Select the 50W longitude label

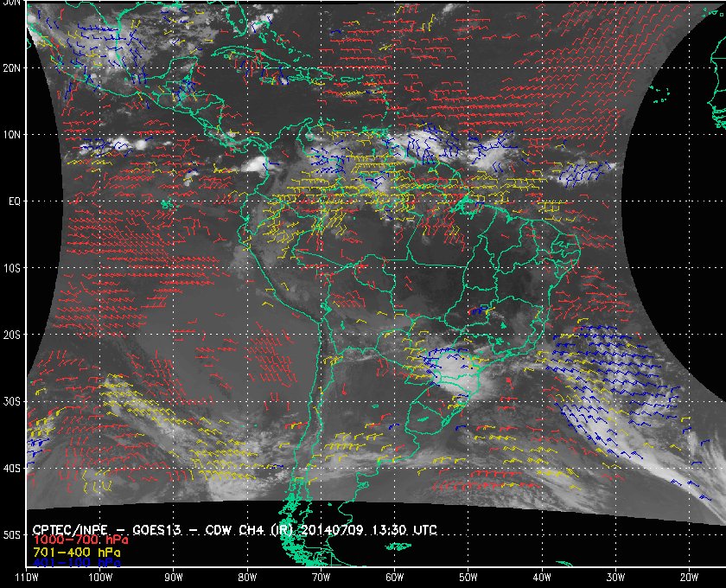468,578
